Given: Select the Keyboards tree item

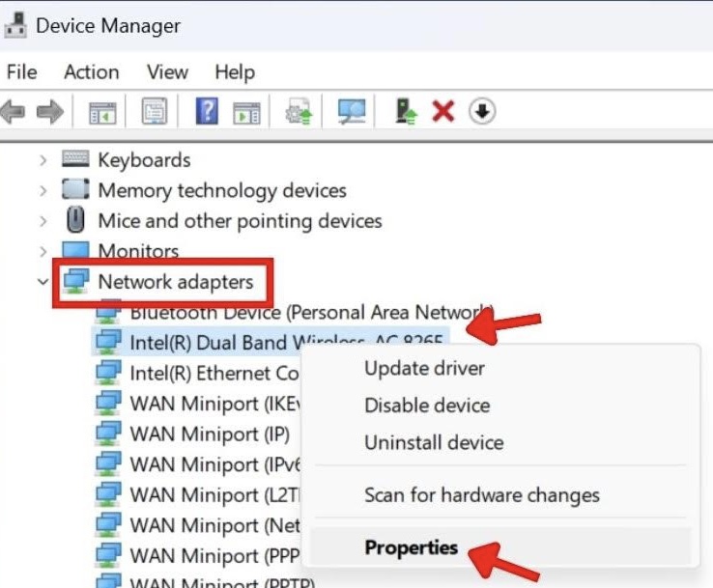Looking at the screenshot, I should click(x=144, y=160).
